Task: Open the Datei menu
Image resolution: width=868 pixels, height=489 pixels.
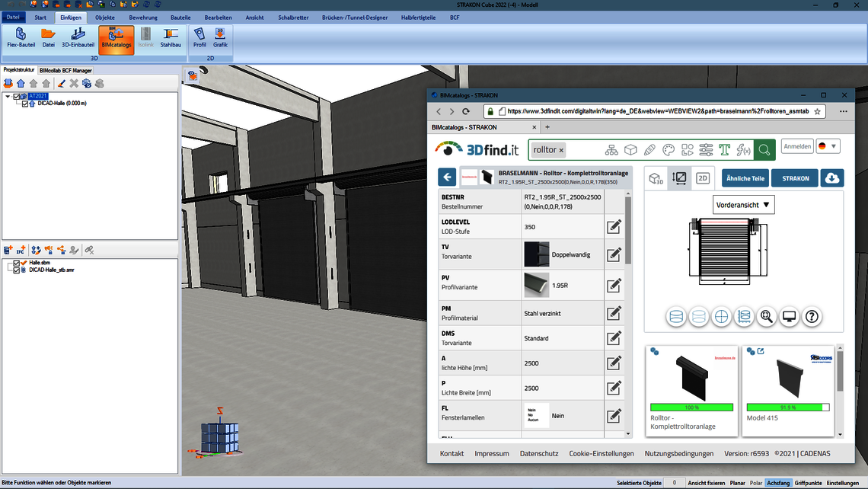Action: [x=13, y=18]
